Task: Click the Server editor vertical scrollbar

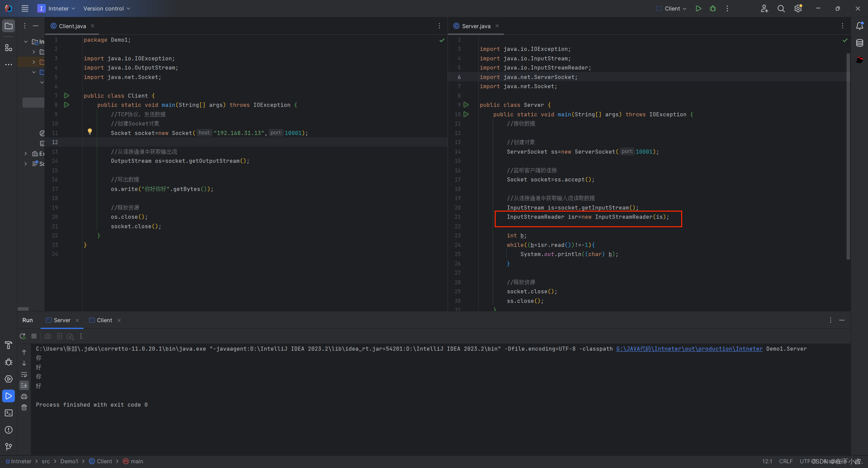Action: (x=848, y=156)
